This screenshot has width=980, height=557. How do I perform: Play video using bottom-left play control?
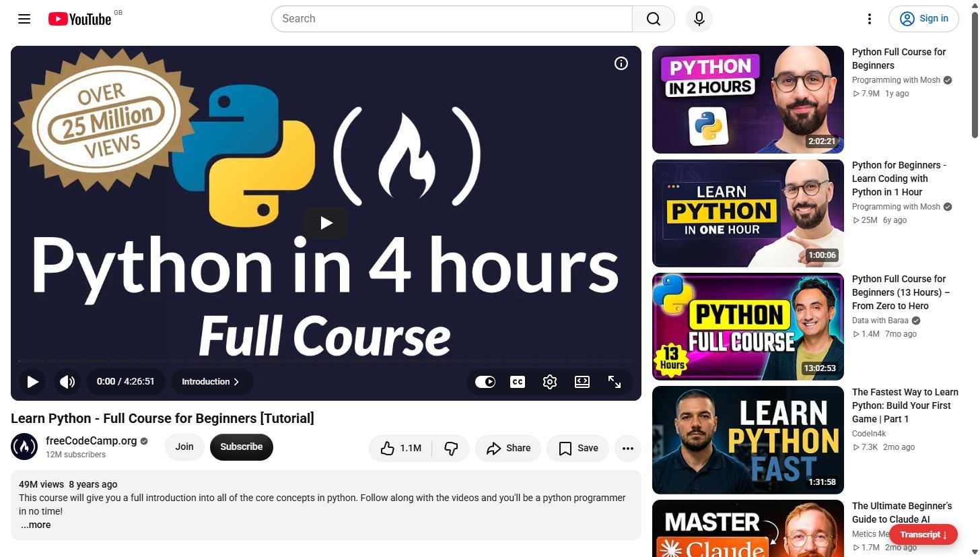click(x=32, y=382)
